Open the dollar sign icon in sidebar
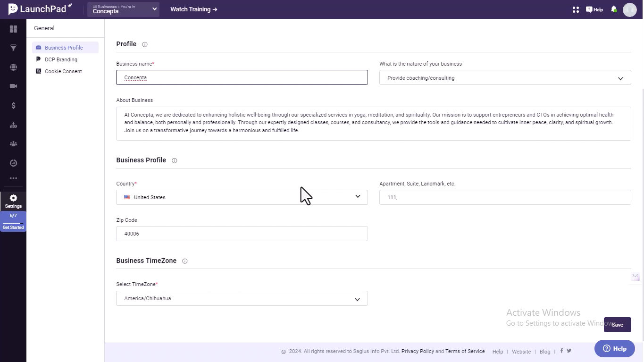The height and width of the screenshot is (362, 644). (13, 106)
